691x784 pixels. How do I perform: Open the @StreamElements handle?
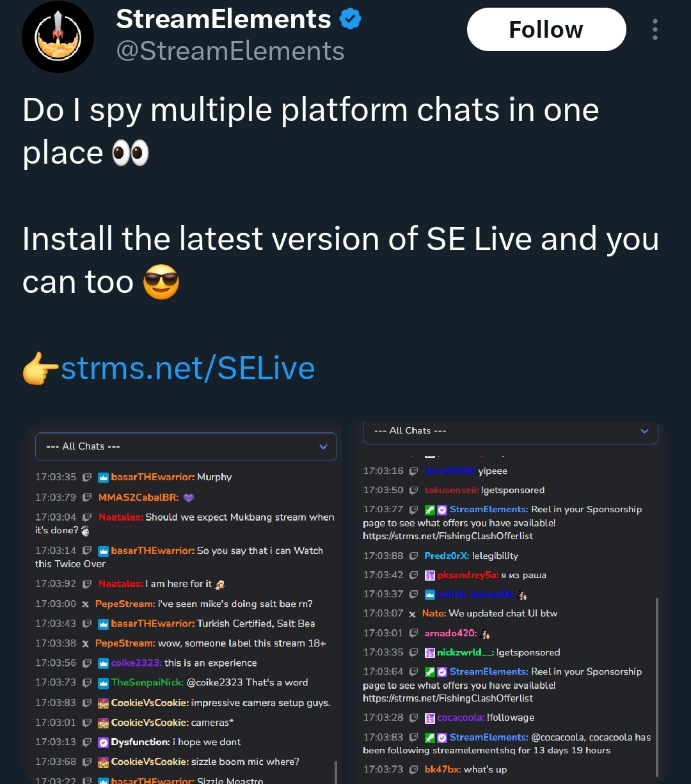(230, 51)
